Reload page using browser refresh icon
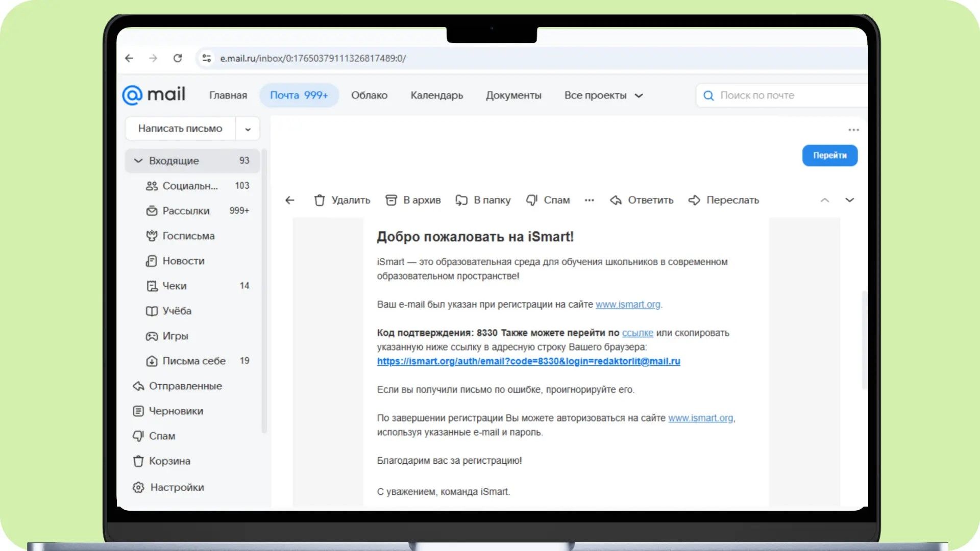This screenshot has height=551, width=980. click(x=178, y=58)
